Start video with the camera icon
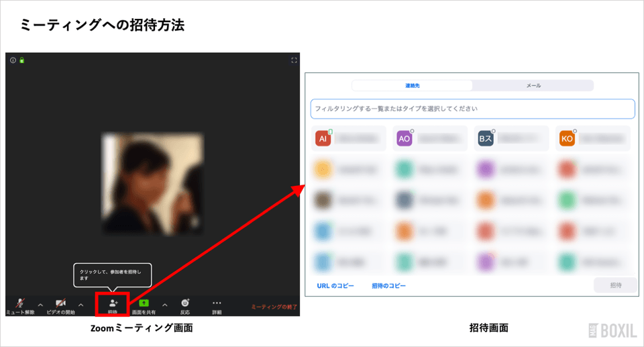This screenshot has width=644, height=347. [61, 303]
